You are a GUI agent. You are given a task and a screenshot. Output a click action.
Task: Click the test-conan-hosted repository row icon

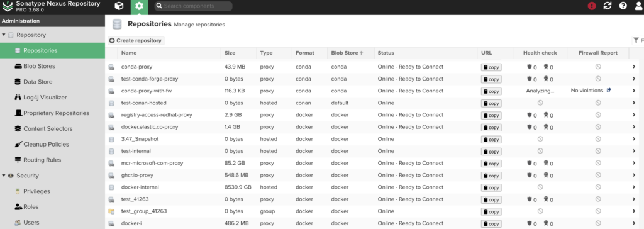click(x=111, y=103)
